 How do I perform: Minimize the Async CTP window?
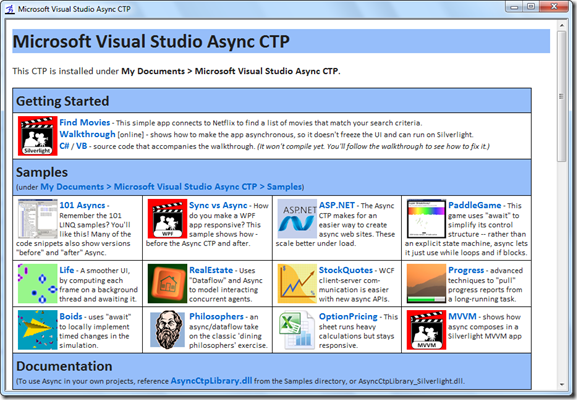(514, 7)
